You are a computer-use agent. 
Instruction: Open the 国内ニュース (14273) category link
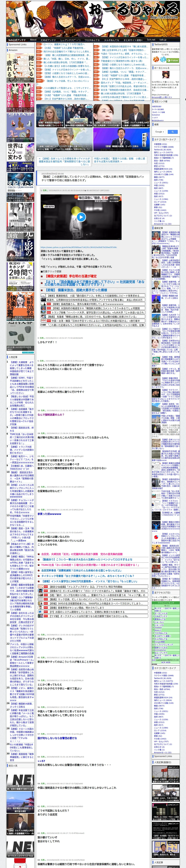tap(163, 152)
